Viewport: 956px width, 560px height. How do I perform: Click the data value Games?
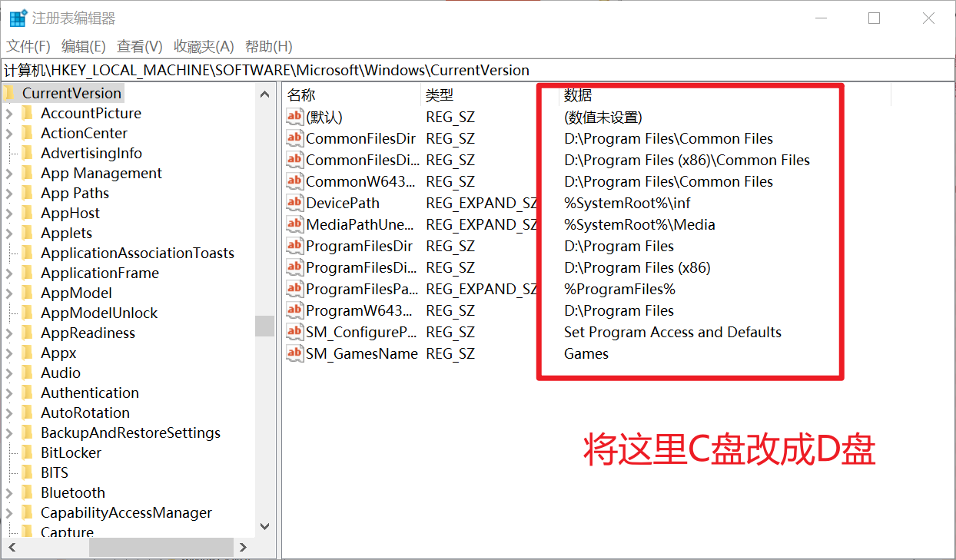586,353
